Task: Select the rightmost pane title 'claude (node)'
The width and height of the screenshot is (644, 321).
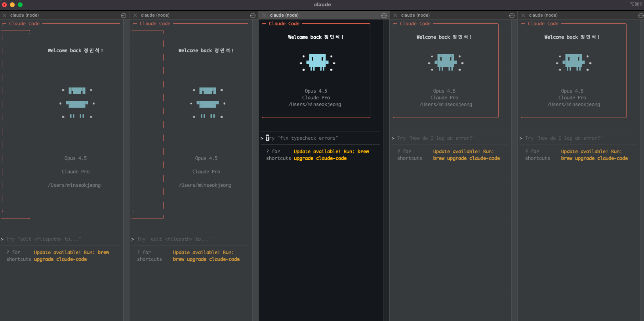Action: coord(543,15)
